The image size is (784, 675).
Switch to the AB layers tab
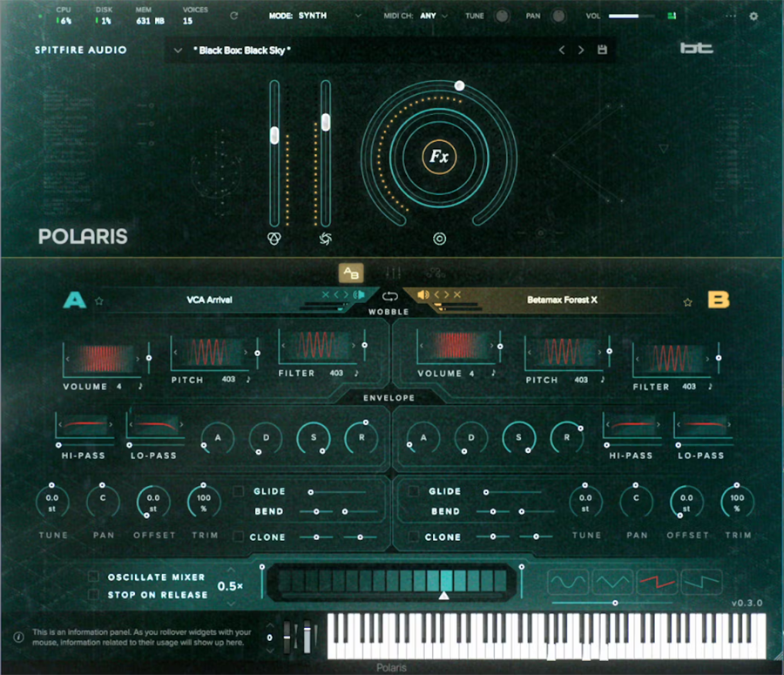pos(351,273)
